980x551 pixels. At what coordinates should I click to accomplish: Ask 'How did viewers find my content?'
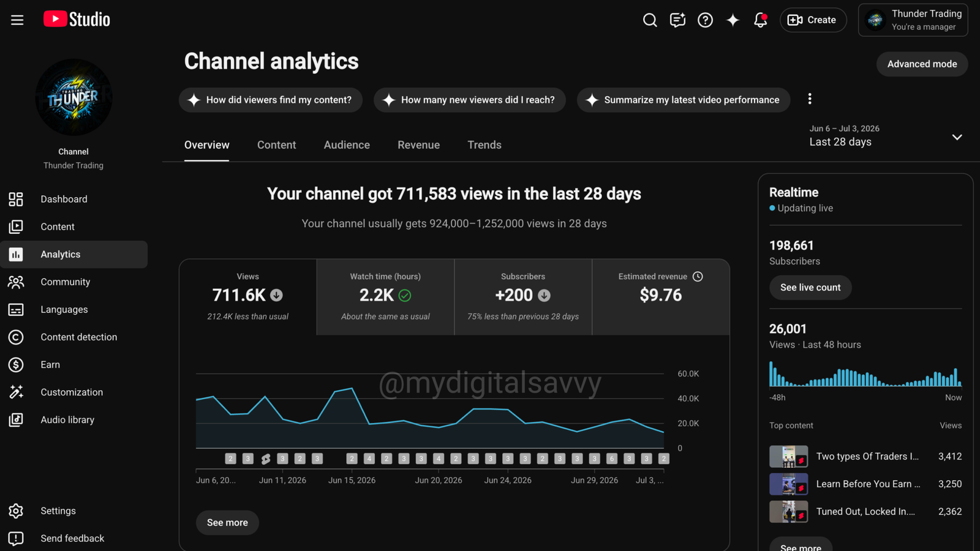271,100
